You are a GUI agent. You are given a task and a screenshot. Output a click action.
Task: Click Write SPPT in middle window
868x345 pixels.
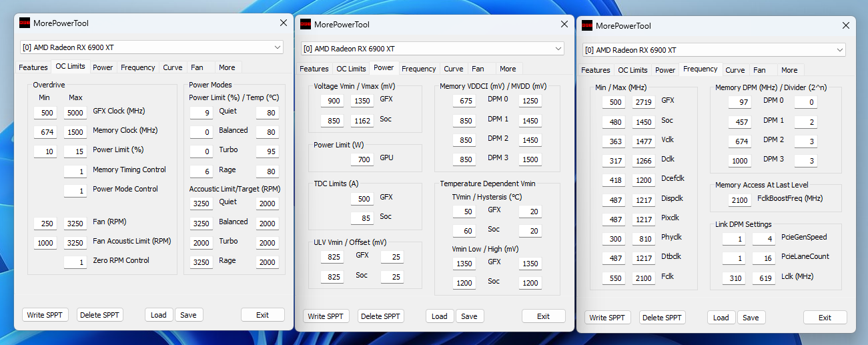pyautogui.click(x=326, y=316)
